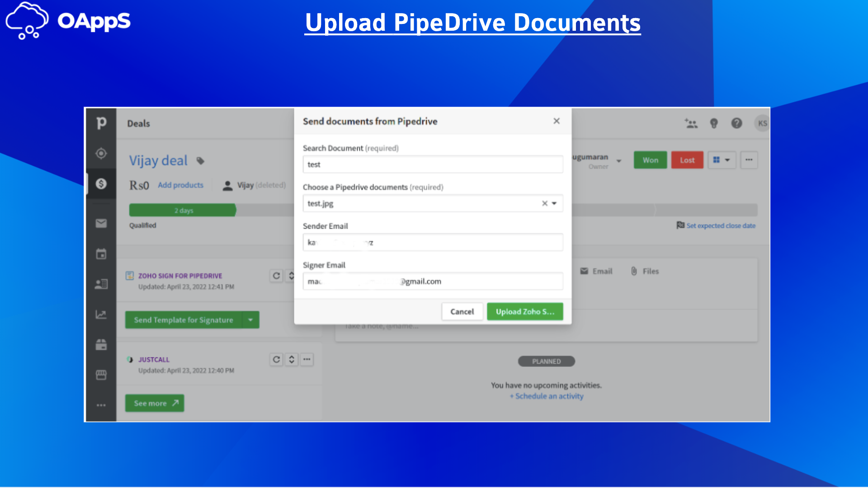Image resolution: width=868 pixels, height=488 pixels.
Task: Click the Pipedrive logo in the sidebar
Action: [101, 122]
